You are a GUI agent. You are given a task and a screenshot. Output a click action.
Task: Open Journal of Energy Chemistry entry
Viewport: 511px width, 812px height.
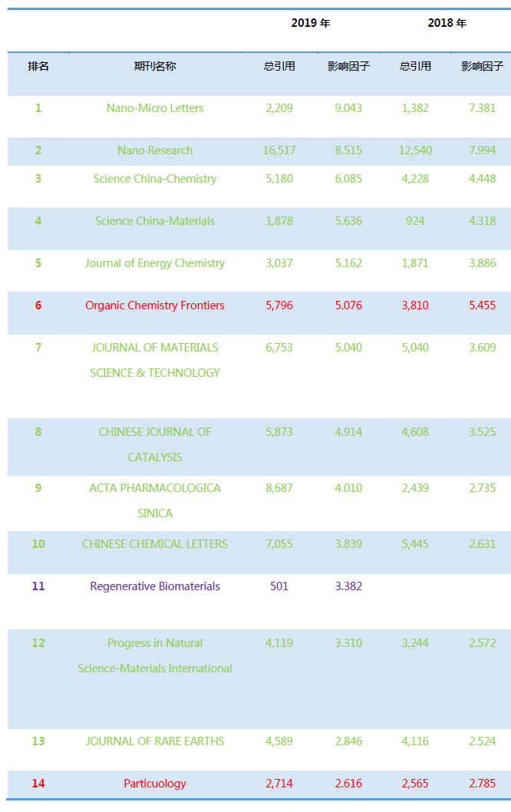tap(155, 263)
